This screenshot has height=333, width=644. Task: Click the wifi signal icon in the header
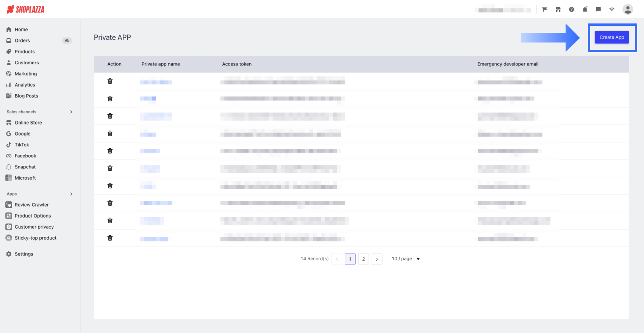pos(612,9)
